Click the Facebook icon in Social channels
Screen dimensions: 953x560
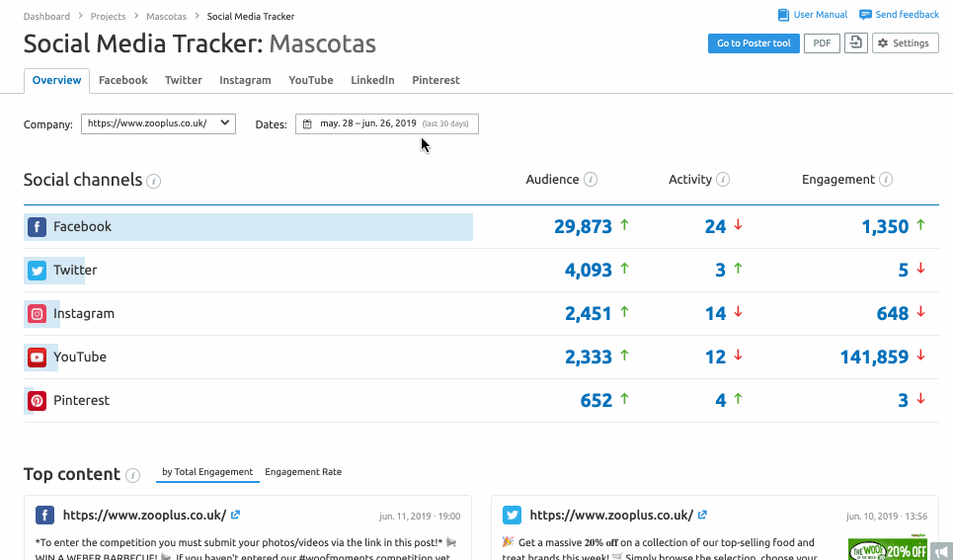coord(37,227)
